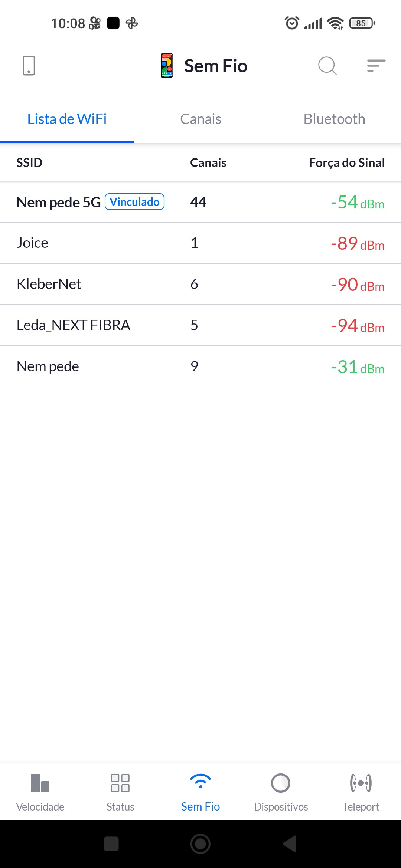Open Leda_NEXT FIBRA network details
This screenshot has height=868, width=401.
point(200,325)
